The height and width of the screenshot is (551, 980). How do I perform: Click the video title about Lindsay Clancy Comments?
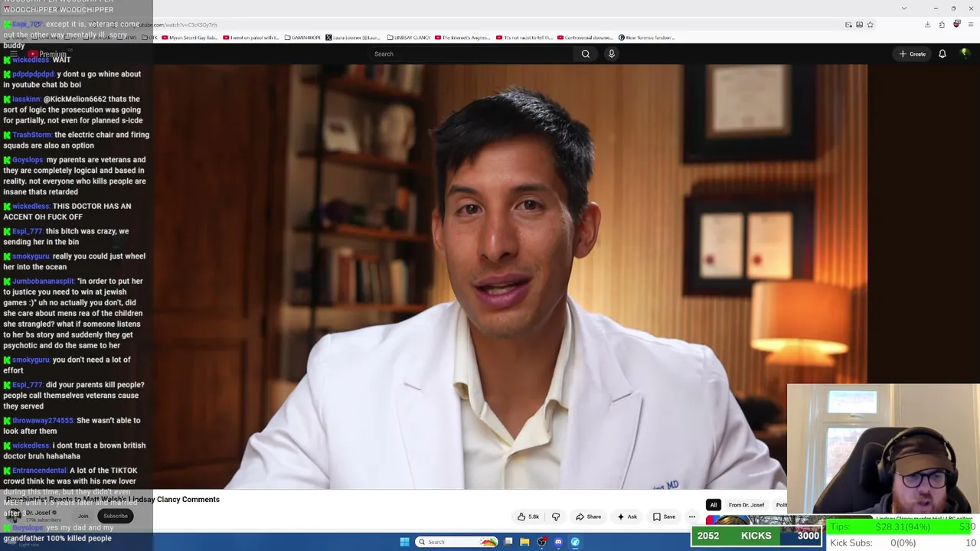pyautogui.click(x=113, y=500)
